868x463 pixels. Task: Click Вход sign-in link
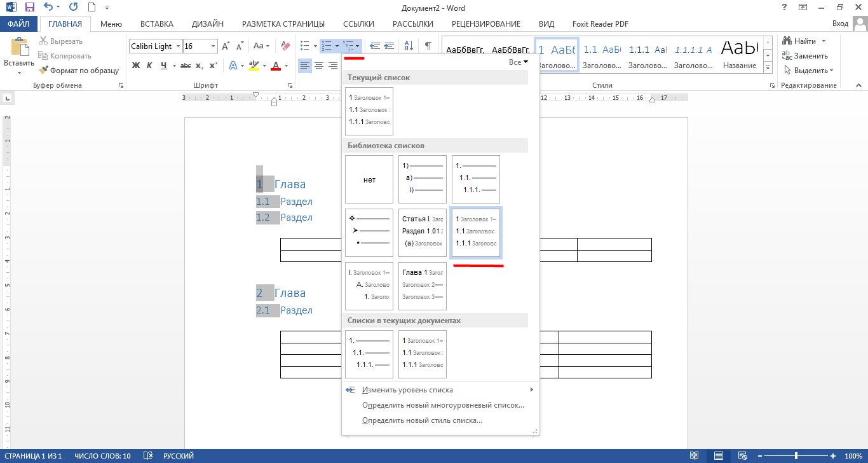[x=840, y=24]
